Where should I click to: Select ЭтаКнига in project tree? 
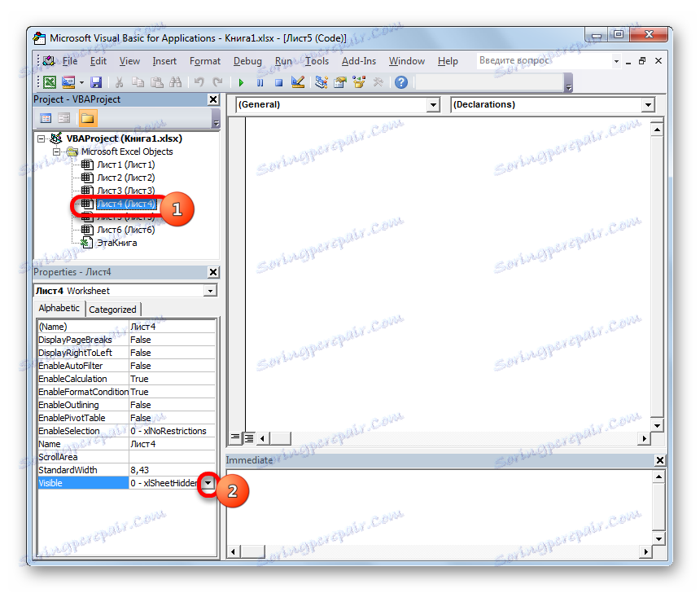click(117, 243)
